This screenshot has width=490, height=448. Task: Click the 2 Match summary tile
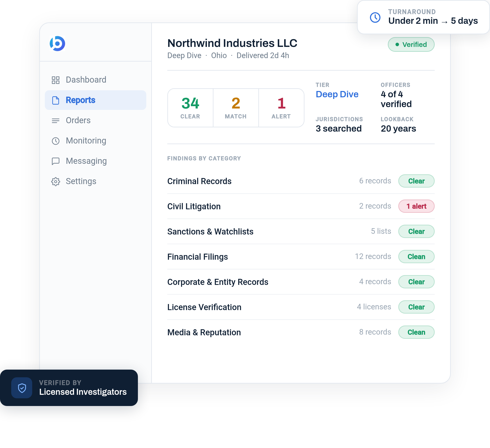tap(236, 108)
